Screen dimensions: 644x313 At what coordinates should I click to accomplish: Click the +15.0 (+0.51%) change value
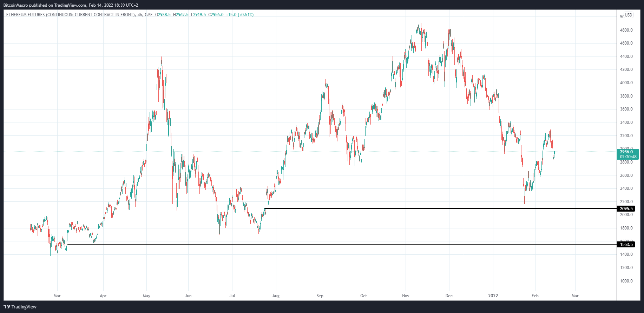click(x=239, y=15)
